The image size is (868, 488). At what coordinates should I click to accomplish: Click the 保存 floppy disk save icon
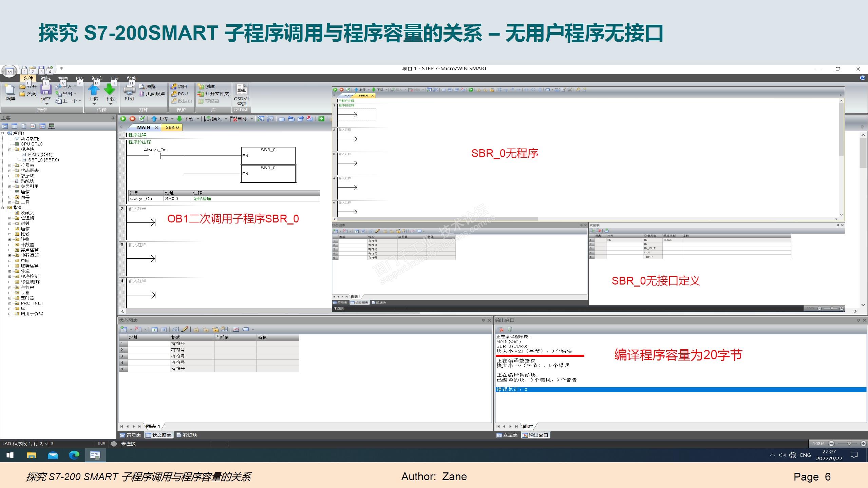[46, 90]
